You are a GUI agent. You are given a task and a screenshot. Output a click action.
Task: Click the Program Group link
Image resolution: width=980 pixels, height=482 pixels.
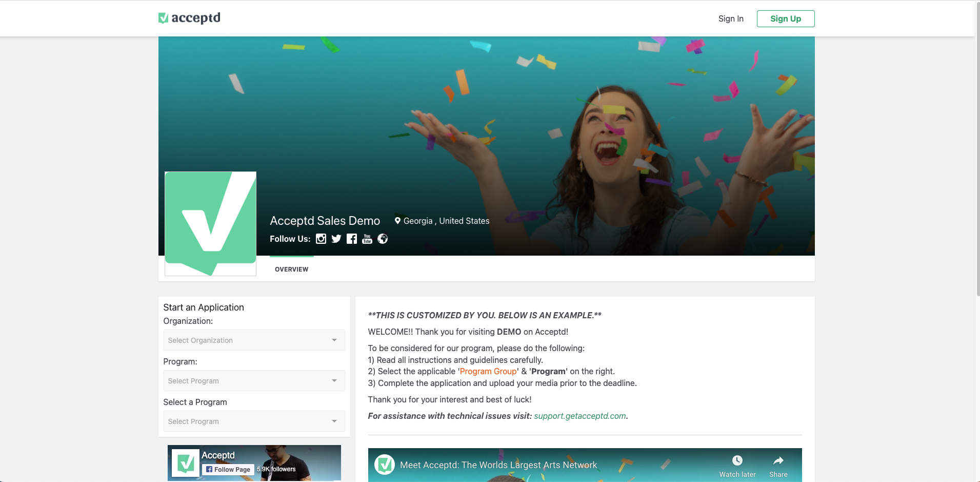point(488,371)
